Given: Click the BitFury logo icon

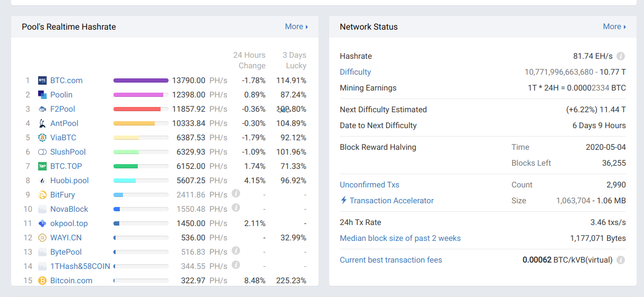Looking at the screenshot, I should pyautogui.click(x=42, y=195).
